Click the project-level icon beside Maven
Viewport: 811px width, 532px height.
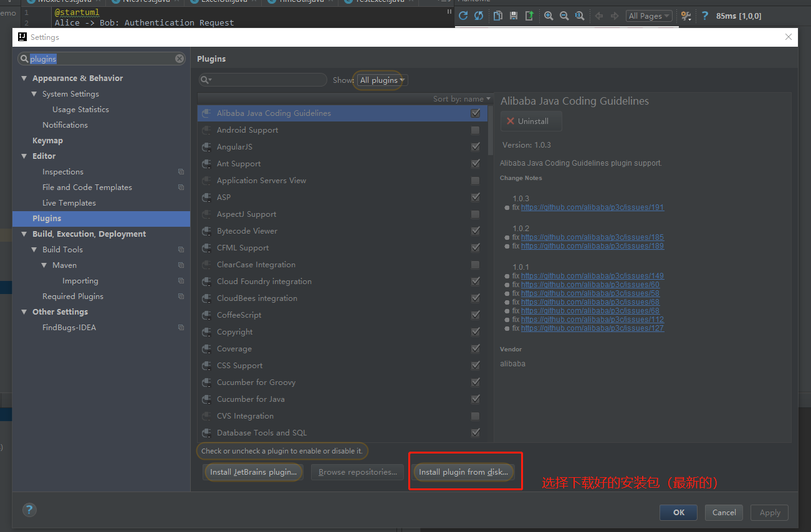coord(181,265)
